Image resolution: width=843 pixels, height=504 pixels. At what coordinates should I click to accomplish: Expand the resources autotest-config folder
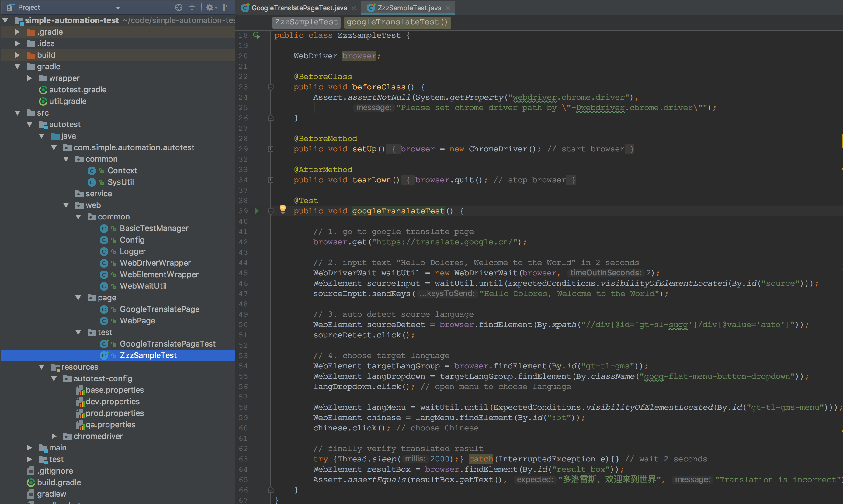[54, 378]
